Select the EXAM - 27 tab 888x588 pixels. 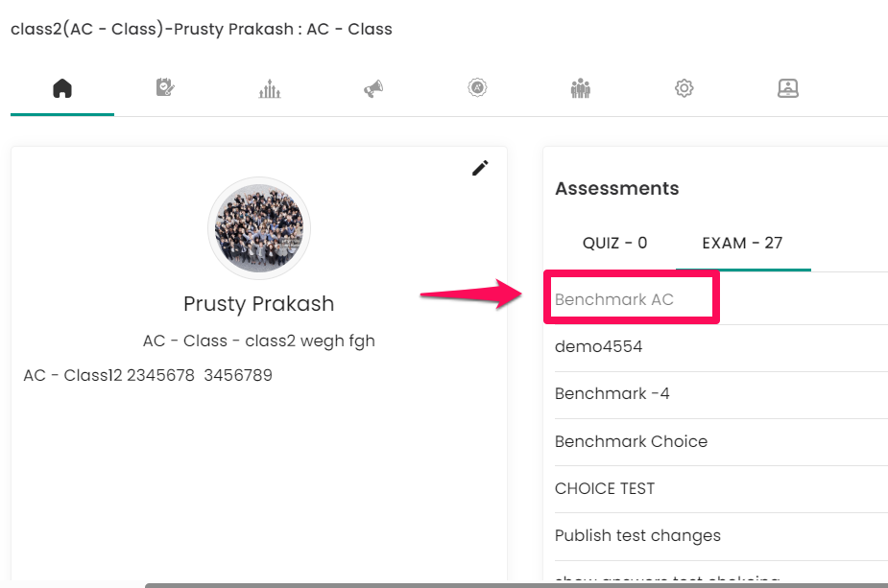[x=742, y=243]
